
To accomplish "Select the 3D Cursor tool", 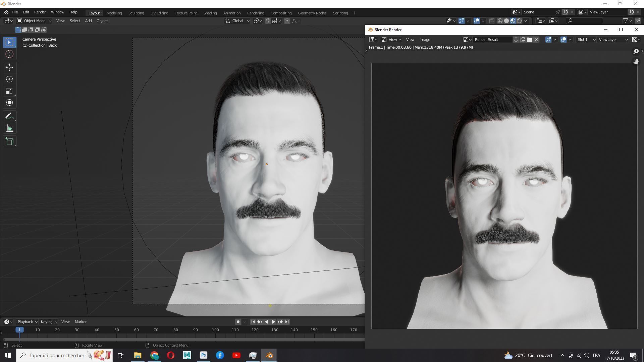I will [9, 54].
